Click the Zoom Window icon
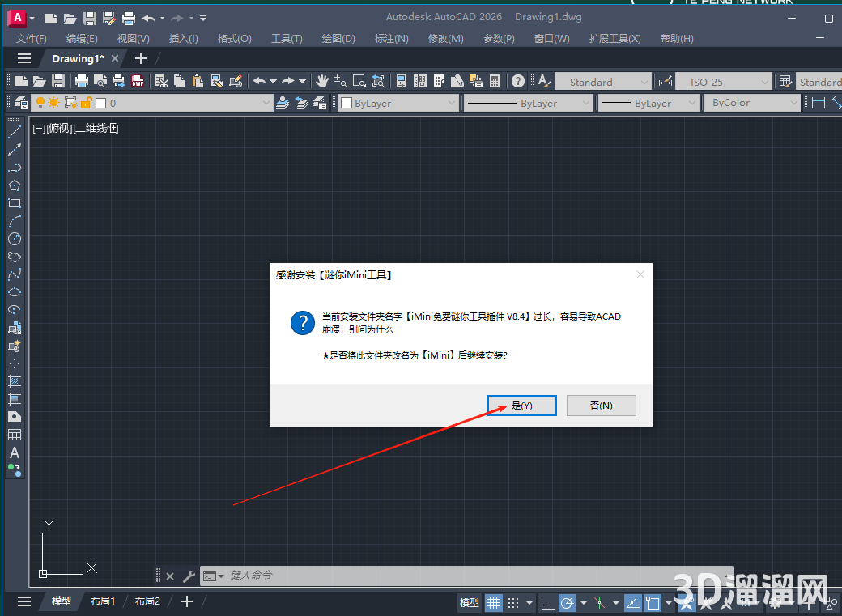 pyautogui.click(x=359, y=81)
